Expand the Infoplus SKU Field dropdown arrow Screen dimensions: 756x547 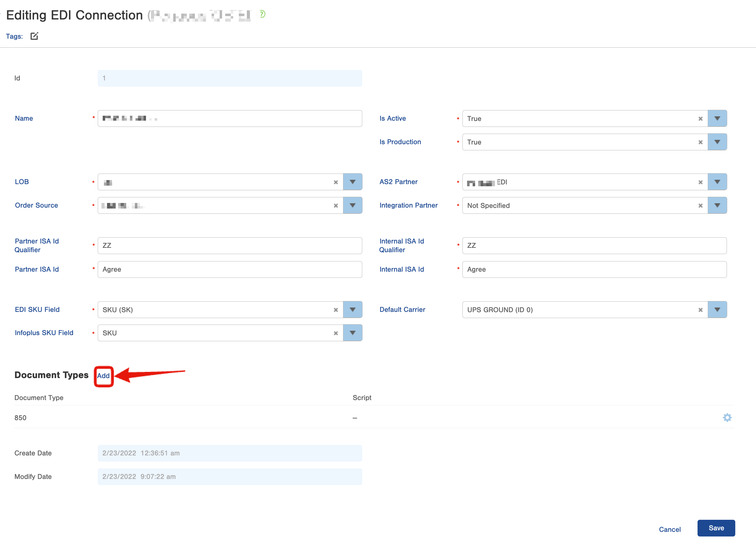click(x=352, y=333)
